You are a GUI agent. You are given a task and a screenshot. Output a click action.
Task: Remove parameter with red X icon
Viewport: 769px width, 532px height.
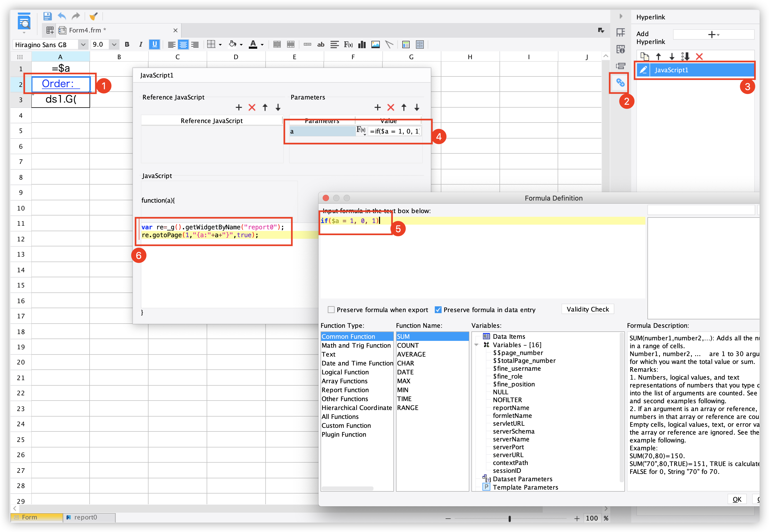click(x=391, y=107)
